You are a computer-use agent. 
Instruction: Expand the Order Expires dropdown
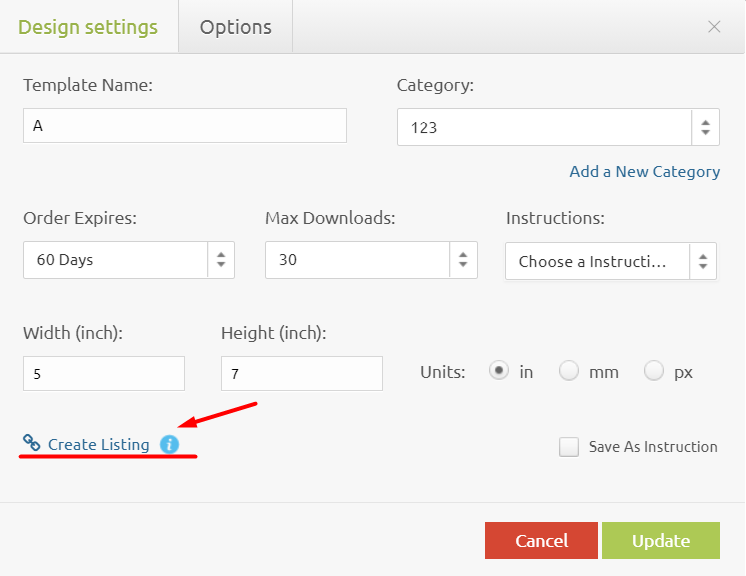(x=128, y=260)
